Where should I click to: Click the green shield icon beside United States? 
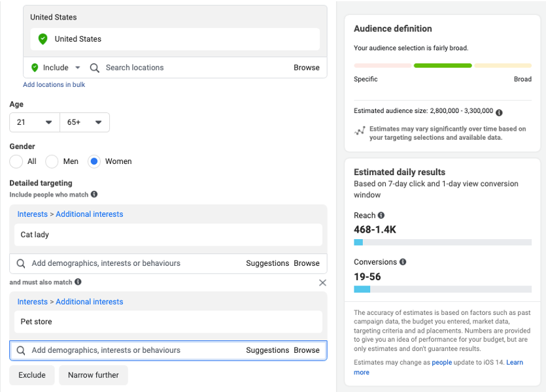tap(43, 39)
